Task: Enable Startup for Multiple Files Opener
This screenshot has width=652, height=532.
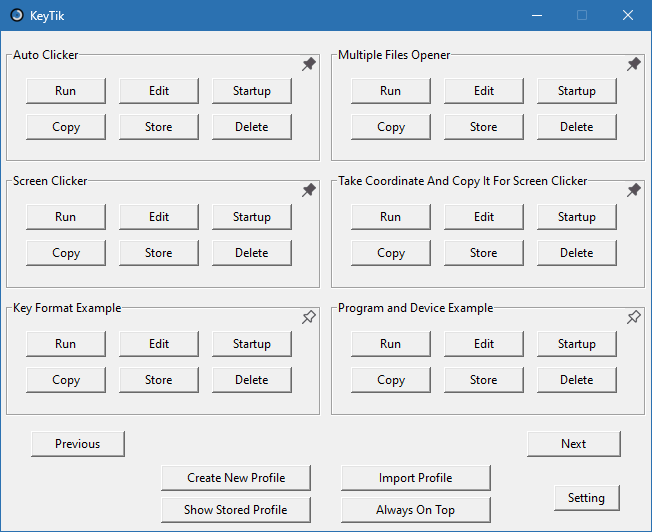Action: 576,91
